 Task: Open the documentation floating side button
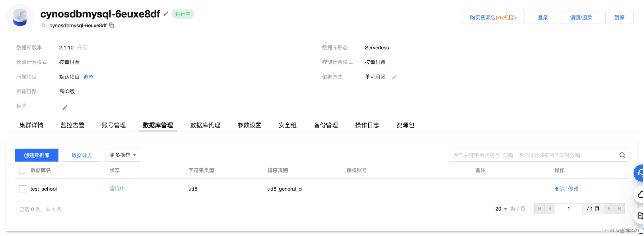point(639,216)
